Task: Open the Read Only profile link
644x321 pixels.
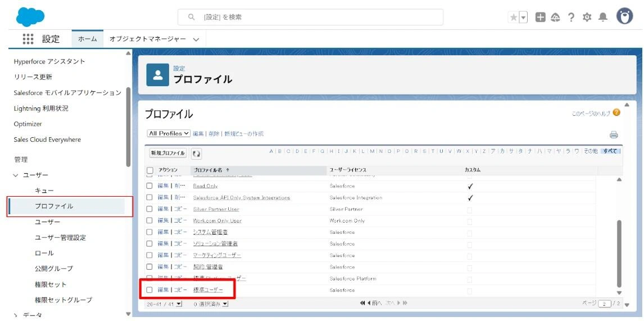Action: (205, 186)
